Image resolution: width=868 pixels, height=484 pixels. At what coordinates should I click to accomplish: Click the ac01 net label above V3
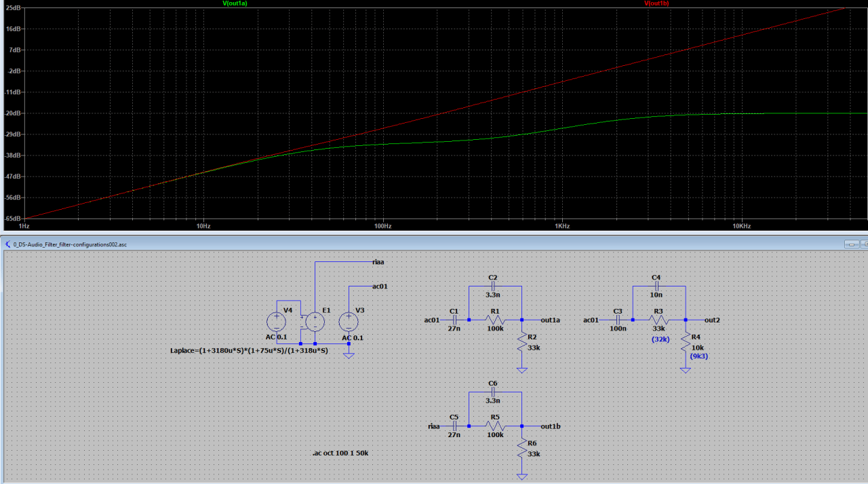(x=380, y=286)
